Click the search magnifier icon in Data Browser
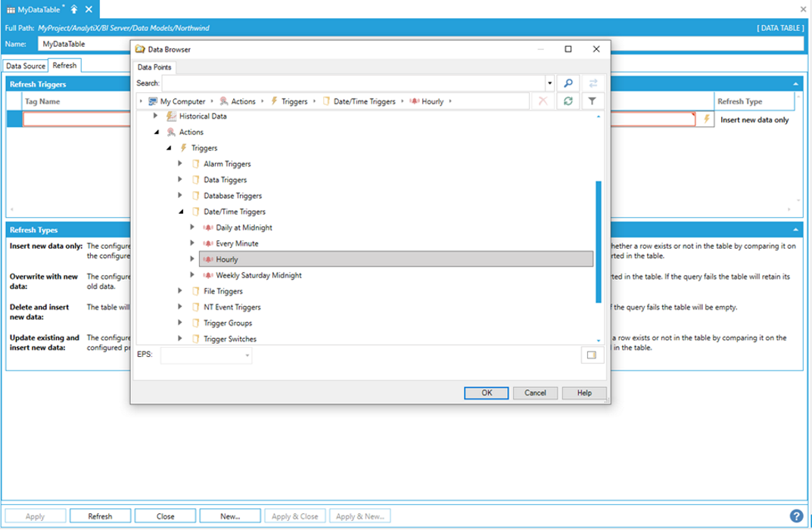The width and height of the screenshot is (812, 530). pyautogui.click(x=568, y=83)
